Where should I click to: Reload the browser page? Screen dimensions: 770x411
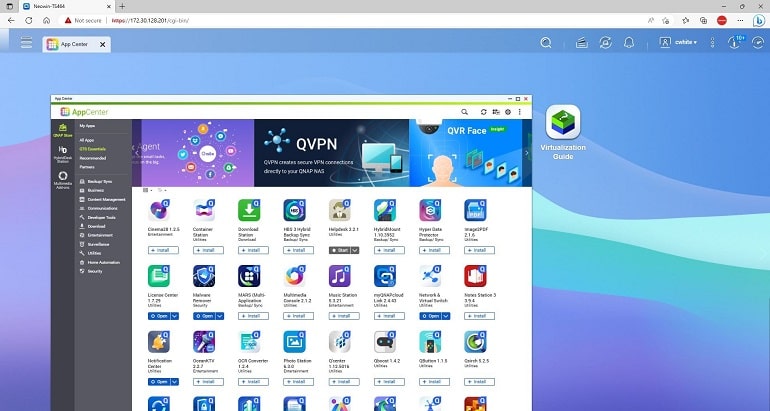[x=28, y=21]
